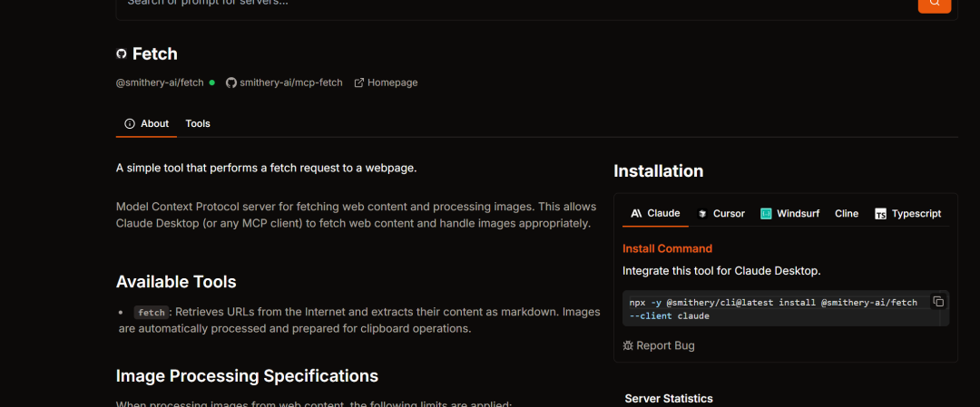Click the TypeScript logo icon
Viewport: 980px width, 407px height.
point(880,214)
